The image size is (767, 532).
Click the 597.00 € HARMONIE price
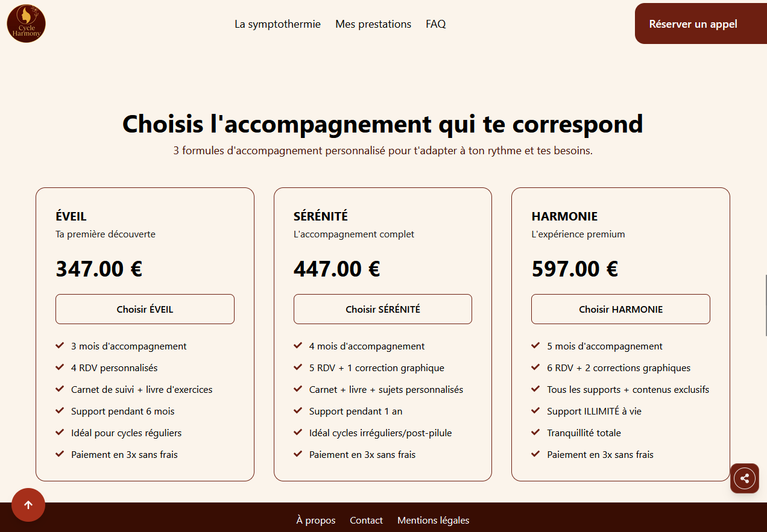[575, 269]
